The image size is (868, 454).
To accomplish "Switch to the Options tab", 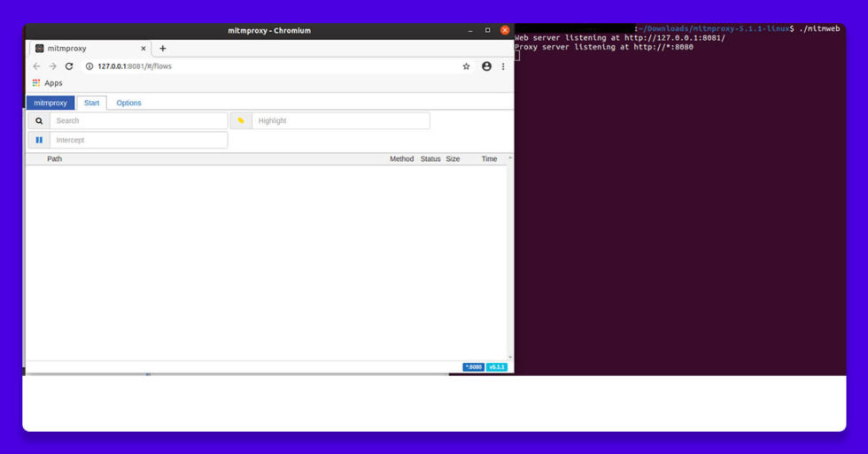I will tap(128, 103).
